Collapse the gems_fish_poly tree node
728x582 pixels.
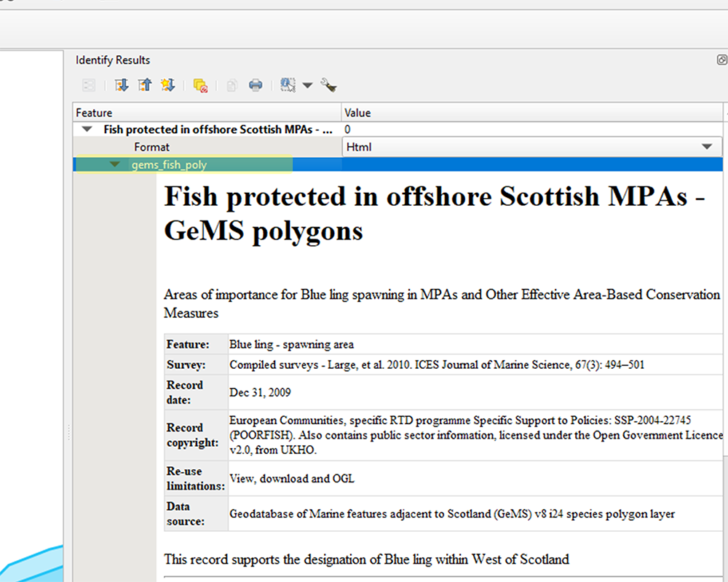click(114, 165)
